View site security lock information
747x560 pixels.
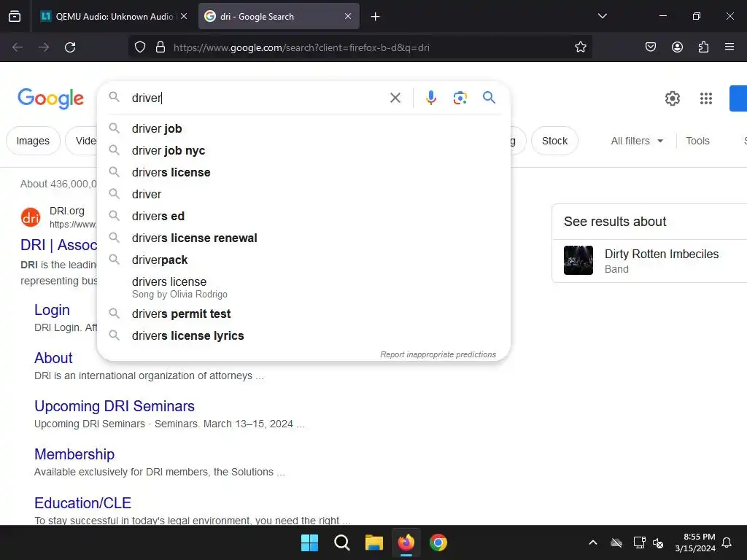click(x=160, y=47)
